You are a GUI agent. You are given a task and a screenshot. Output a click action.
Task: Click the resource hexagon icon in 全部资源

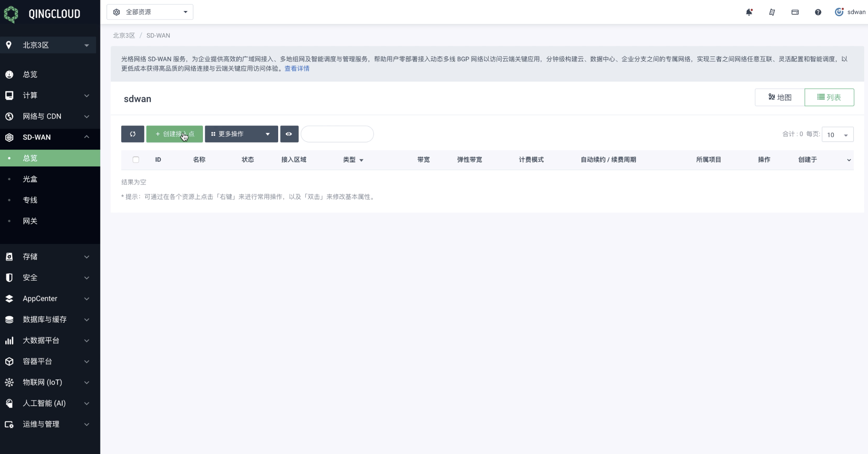coord(117,12)
